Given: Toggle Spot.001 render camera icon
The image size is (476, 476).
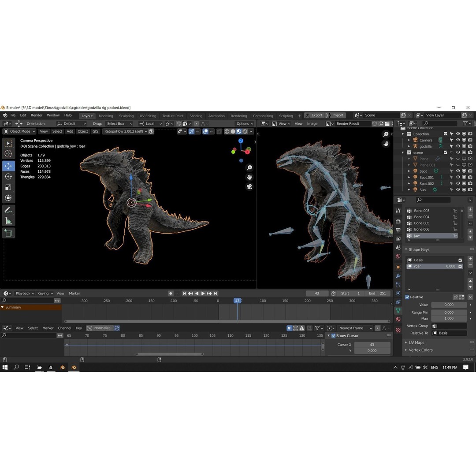Looking at the screenshot, I should click(470, 177).
